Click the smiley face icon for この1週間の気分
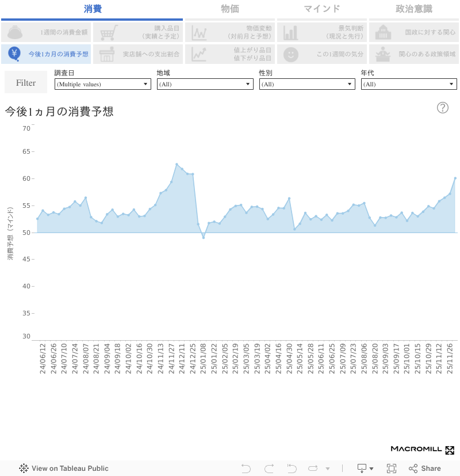Image resolution: width=460 pixels, height=476 pixels. click(291, 55)
